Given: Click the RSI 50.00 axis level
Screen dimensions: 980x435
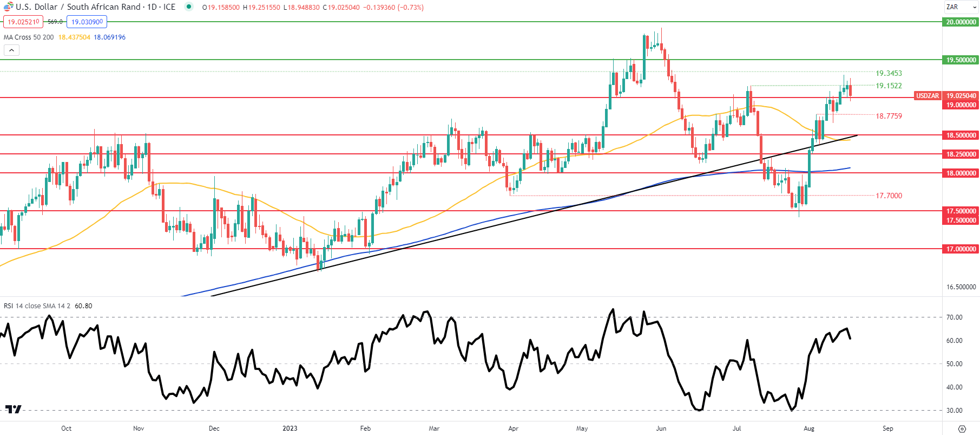Looking at the screenshot, I should 954,364.
